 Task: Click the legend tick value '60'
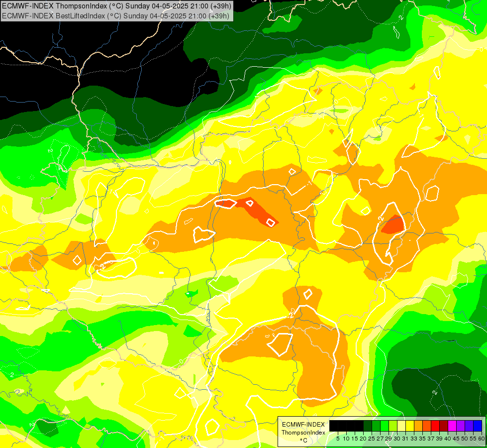coord(482,439)
